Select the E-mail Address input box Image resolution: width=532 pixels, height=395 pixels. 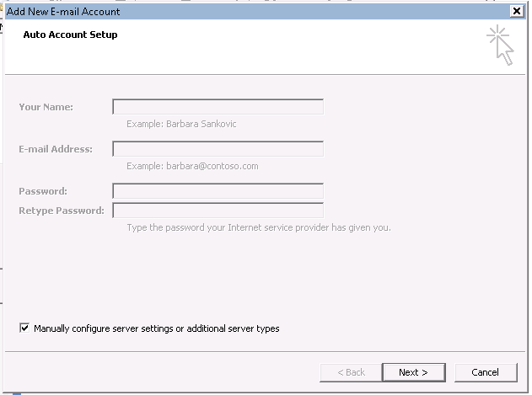218,149
